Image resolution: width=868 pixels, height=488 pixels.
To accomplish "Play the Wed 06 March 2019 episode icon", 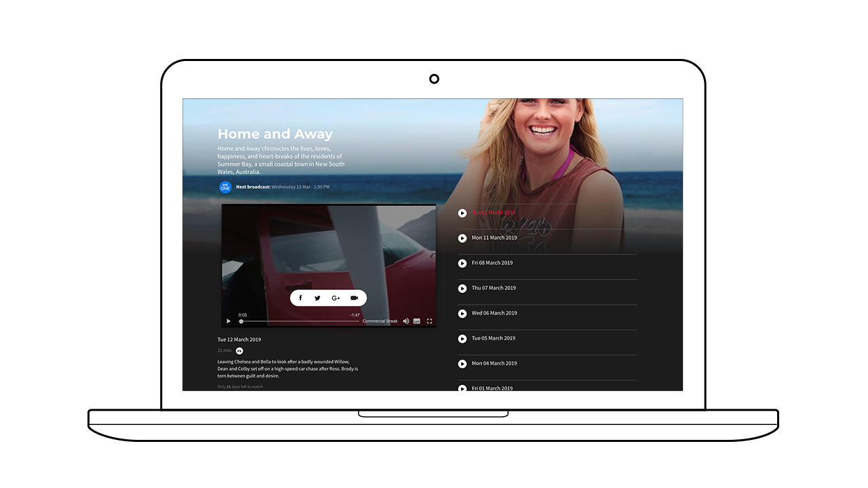I will click(x=462, y=313).
